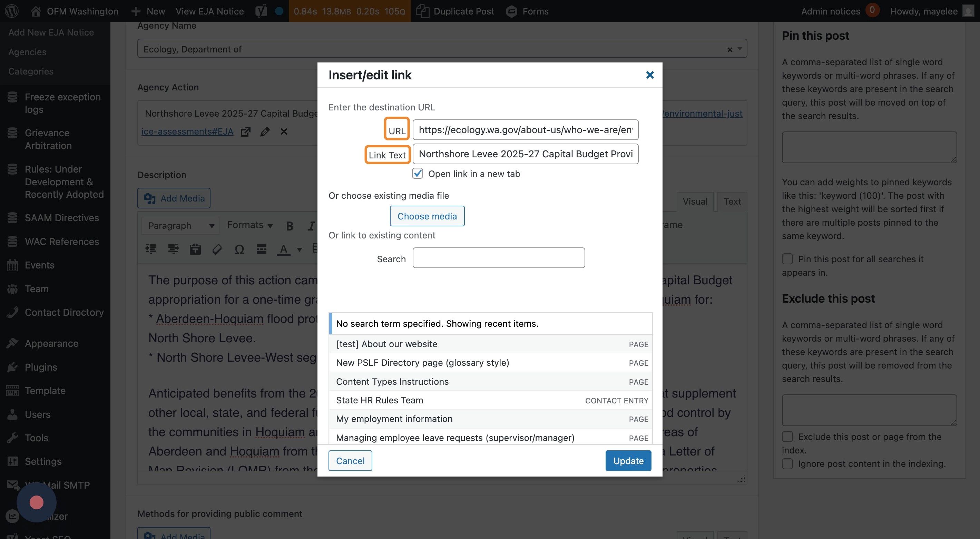Close the Insert/edit link dialog

(x=650, y=75)
